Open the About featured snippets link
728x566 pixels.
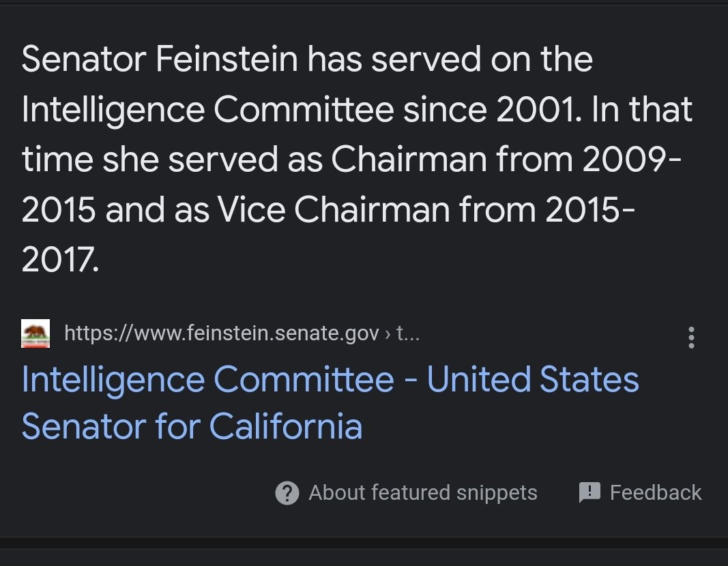tap(422, 492)
